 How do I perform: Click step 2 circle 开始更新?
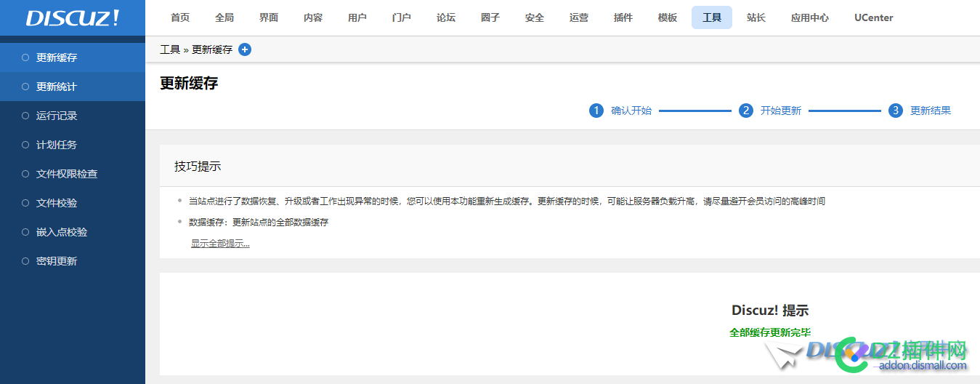click(x=746, y=111)
